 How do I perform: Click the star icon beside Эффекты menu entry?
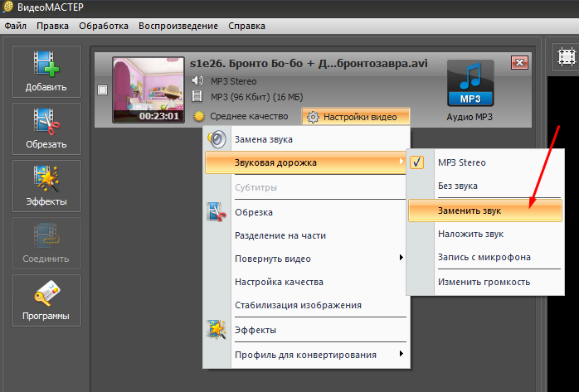click(x=217, y=329)
